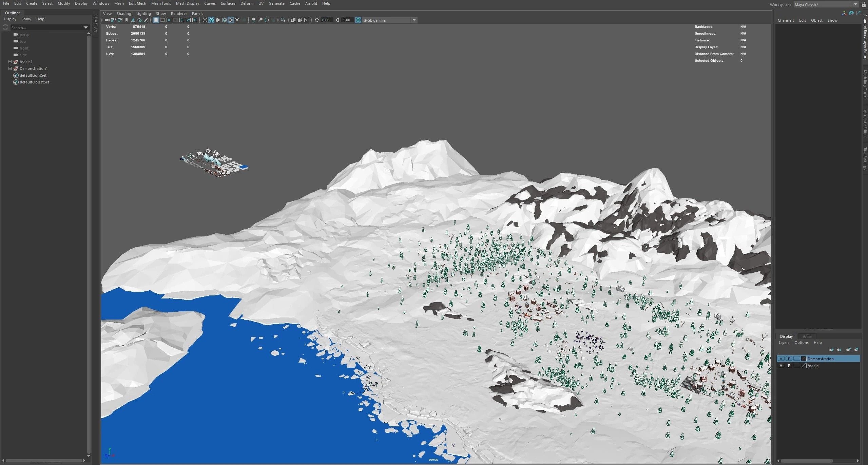868x465 pixels.
Task: Move selected layer up icon
Action: (x=831, y=350)
